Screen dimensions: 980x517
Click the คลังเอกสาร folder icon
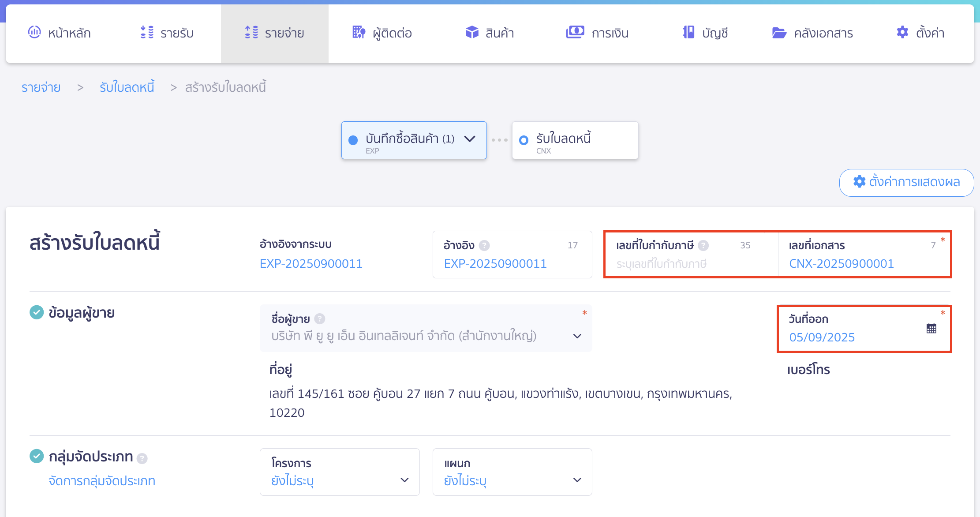click(x=779, y=33)
